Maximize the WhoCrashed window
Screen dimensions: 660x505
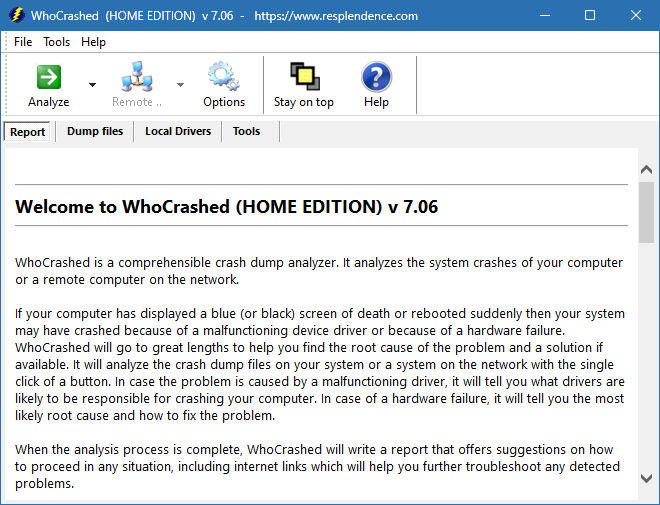[x=590, y=16]
